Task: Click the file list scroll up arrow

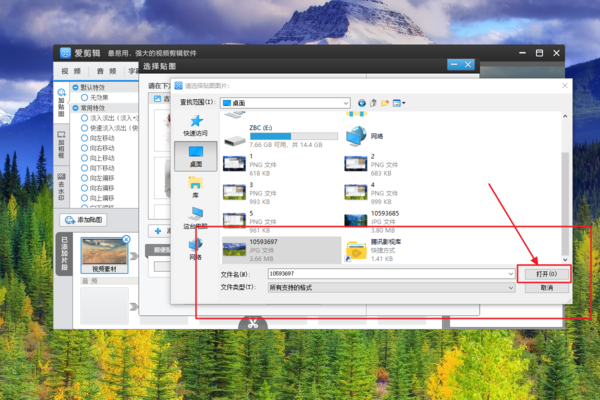Action: (x=565, y=116)
